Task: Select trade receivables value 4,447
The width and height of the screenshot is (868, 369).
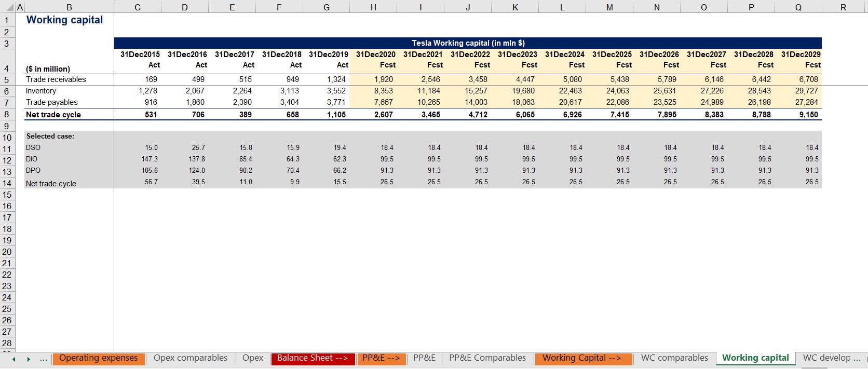Action: click(x=525, y=79)
